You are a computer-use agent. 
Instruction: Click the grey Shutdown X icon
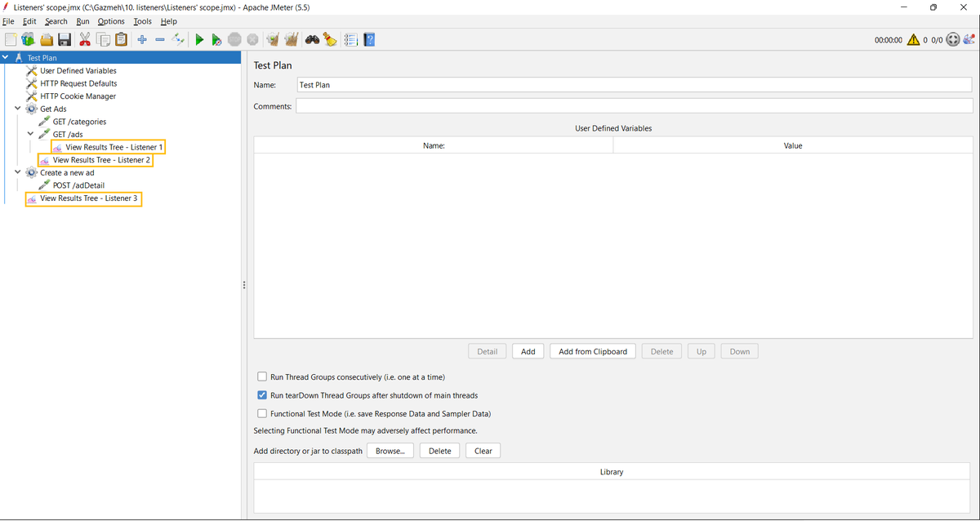point(252,39)
